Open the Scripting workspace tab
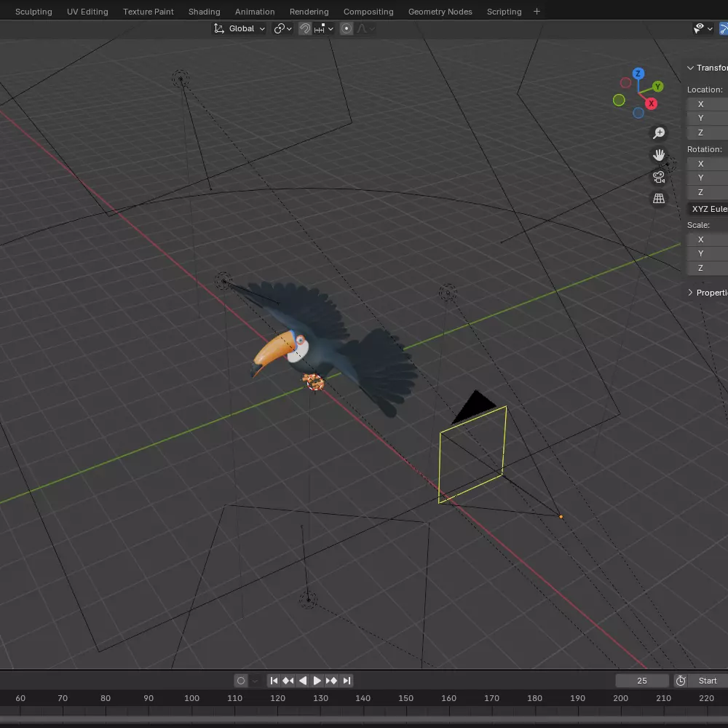 [504, 12]
